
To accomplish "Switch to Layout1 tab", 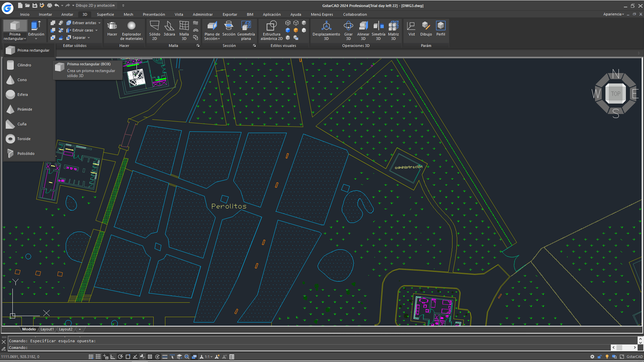I will coord(47,329).
